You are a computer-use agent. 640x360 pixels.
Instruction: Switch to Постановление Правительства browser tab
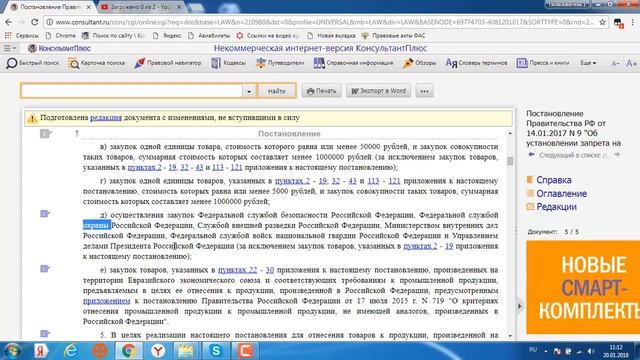(x=52, y=7)
